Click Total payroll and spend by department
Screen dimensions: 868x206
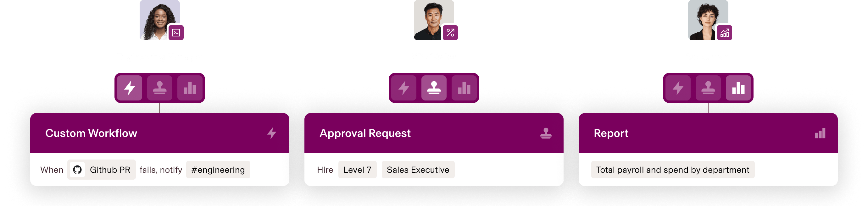point(673,170)
